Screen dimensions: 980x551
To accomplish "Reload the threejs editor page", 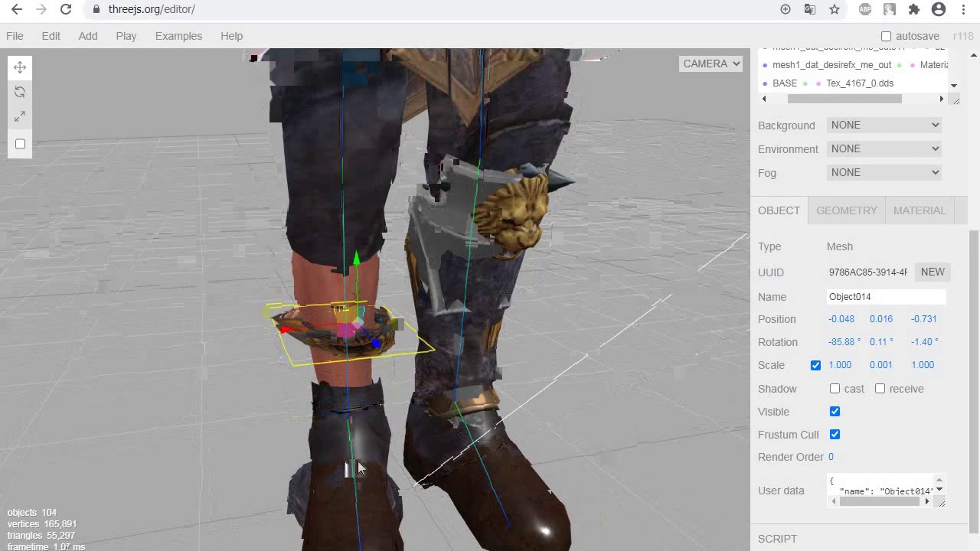I will pyautogui.click(x=66, y=9).
